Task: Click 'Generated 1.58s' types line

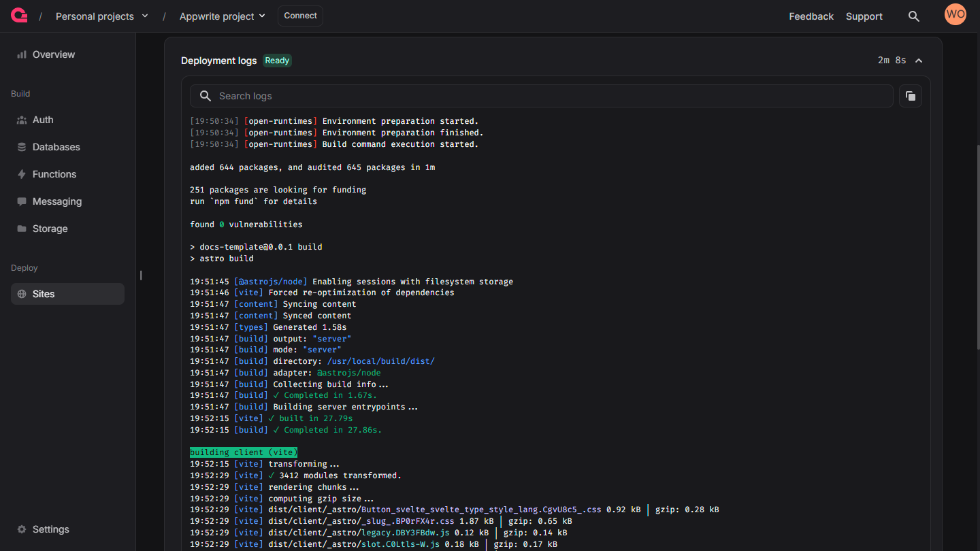Action: coord(268,327)
